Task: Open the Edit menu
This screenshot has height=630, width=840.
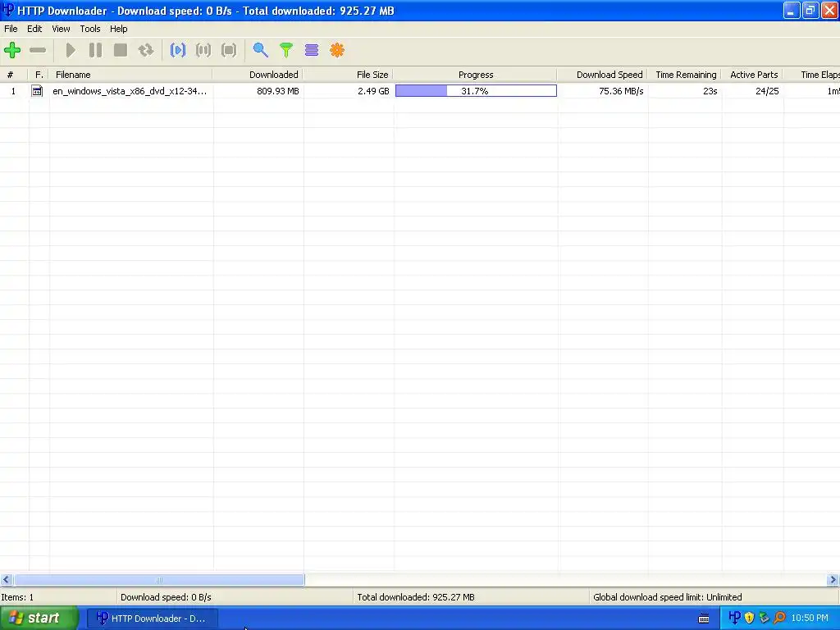Action: click(34, 29)
